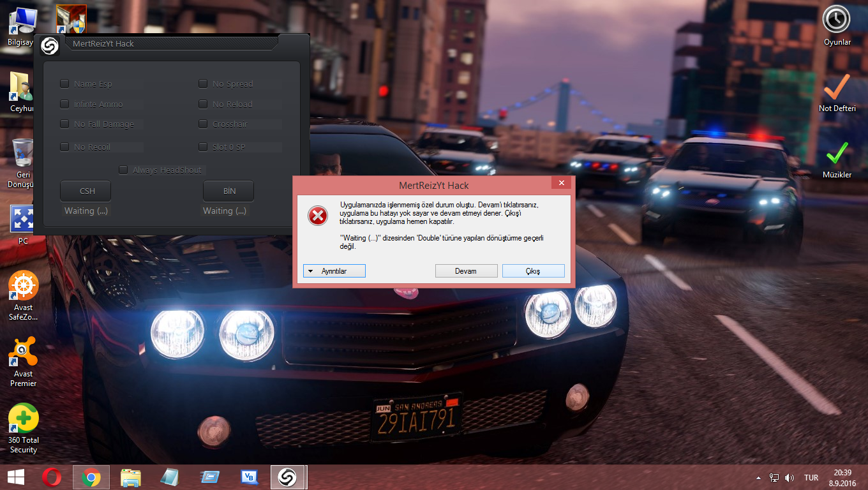Show hidden system tray icons
The image size is (868, 490).
[758, 478]
